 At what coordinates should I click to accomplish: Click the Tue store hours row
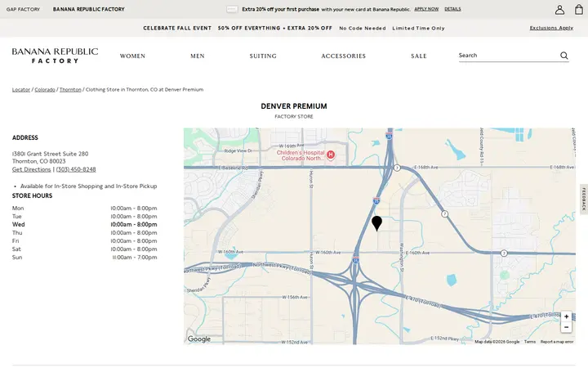(84, 216)
